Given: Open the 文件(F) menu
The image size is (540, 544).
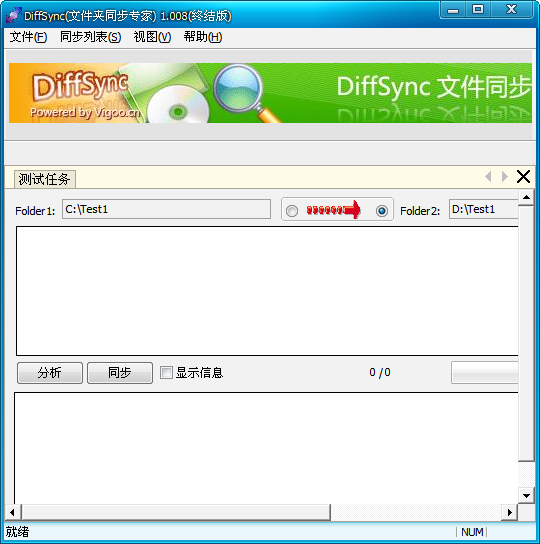Looking at the screenshot, I should click(x=28, y=37).
